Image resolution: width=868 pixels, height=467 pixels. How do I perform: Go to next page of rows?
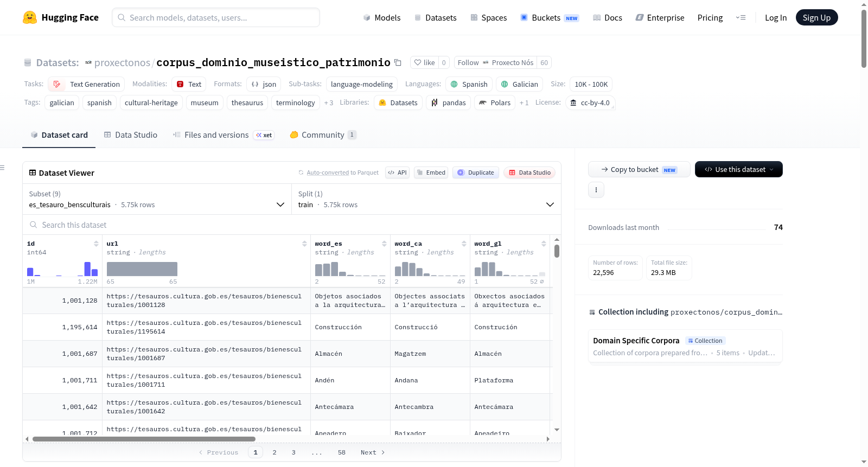click(373, 452)
